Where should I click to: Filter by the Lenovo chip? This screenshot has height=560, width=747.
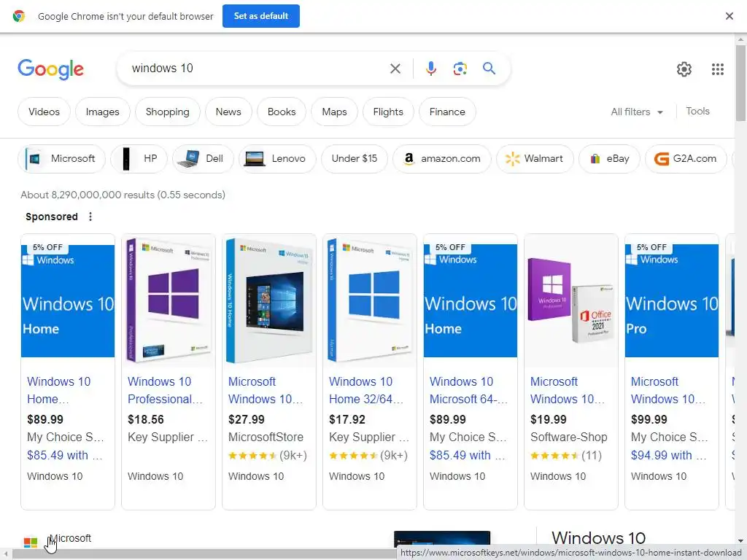pyautogui.click(x=277, y=158)
